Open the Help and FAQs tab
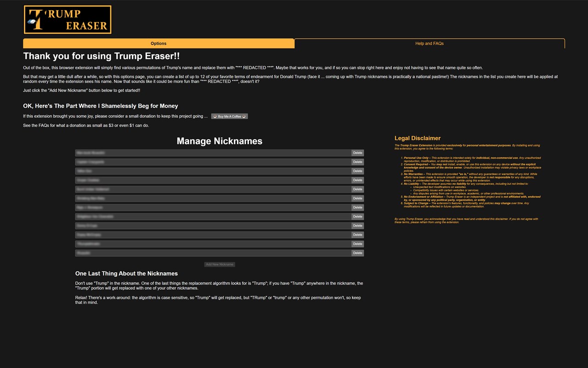 pos(430,43)
